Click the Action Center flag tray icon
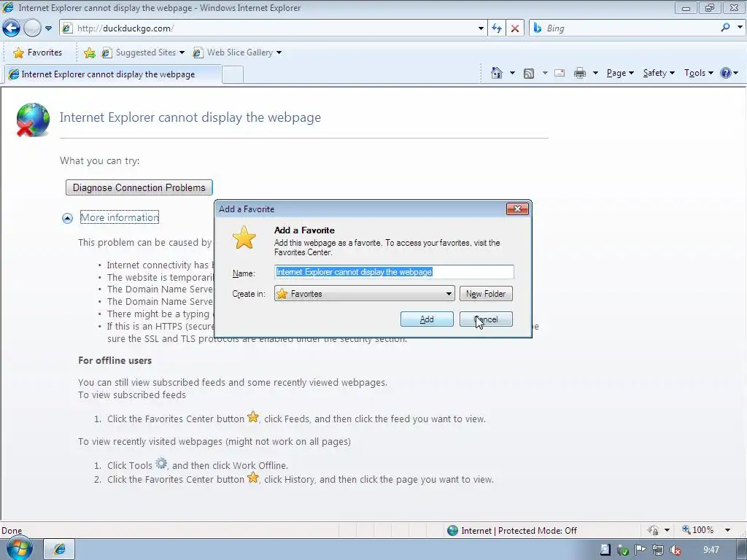Screen dimensions: 747x560 [x=640, y=550]
